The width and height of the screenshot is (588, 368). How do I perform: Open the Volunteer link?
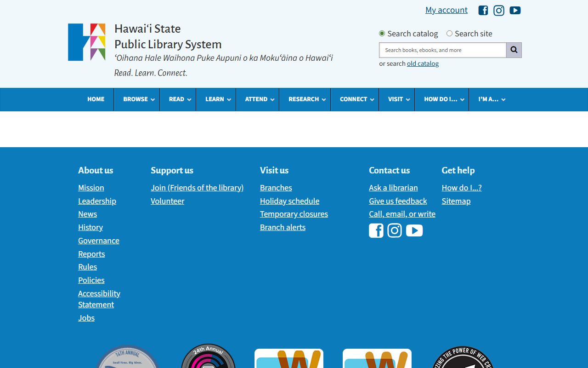(167, 201)
